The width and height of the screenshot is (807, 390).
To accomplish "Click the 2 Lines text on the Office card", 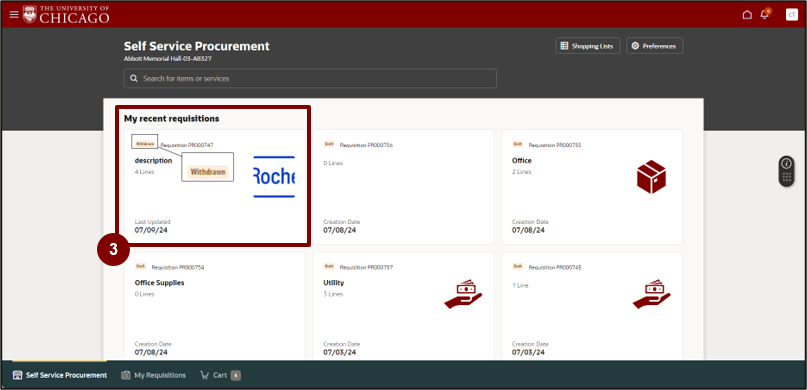I will 522,172.
